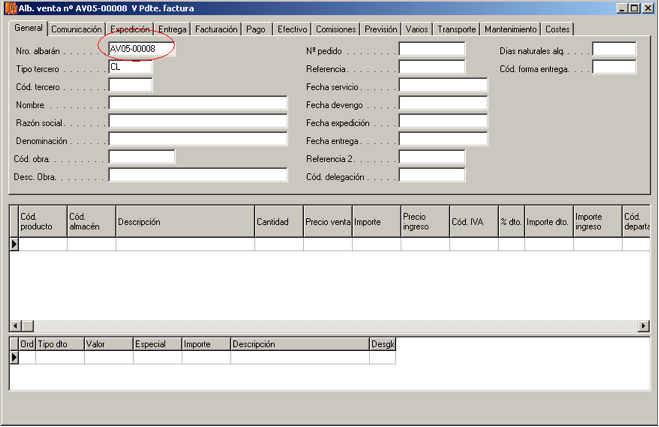Viewport: 659px width, 427px height.
Task: Click the Tipo dto column header
Action: pyautogui.click(x=59, y=344)
